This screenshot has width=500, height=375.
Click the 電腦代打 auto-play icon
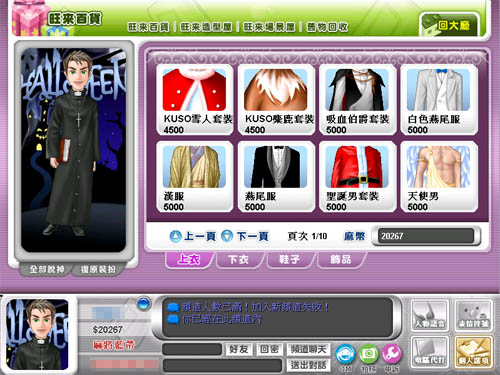[x=430, y=352]
